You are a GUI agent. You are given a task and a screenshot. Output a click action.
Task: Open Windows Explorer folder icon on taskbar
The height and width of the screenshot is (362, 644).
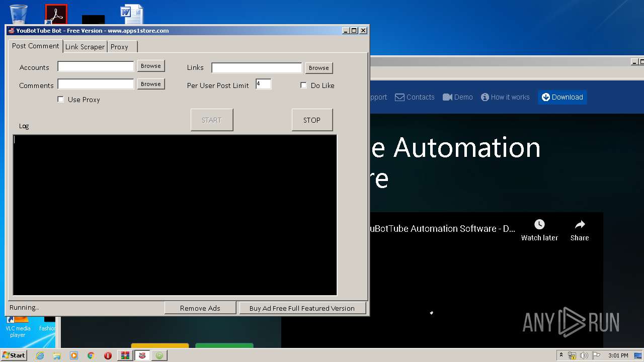57,355
